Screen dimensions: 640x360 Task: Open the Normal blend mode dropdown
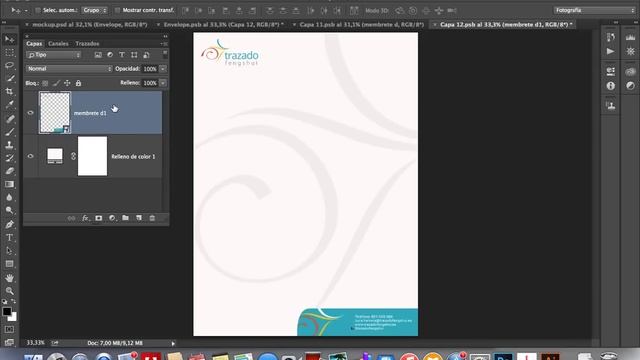pyautogui.click(x=69, y=69)
